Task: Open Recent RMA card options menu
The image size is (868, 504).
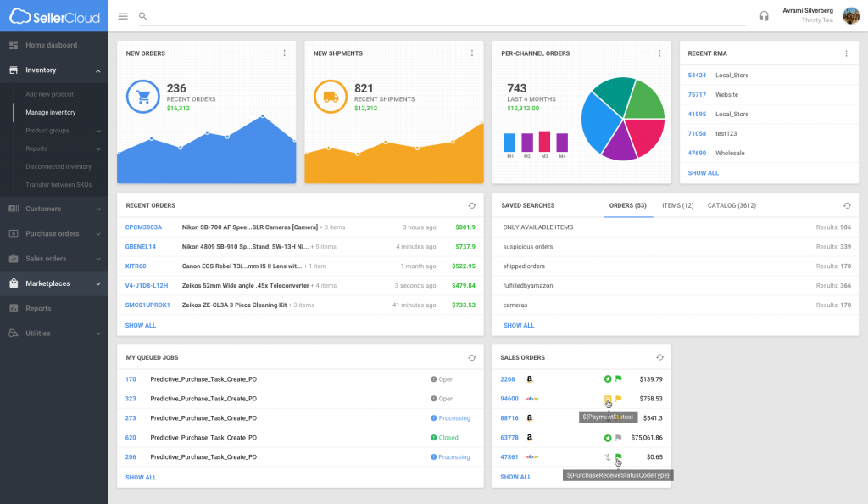Action: click(846, 53)
